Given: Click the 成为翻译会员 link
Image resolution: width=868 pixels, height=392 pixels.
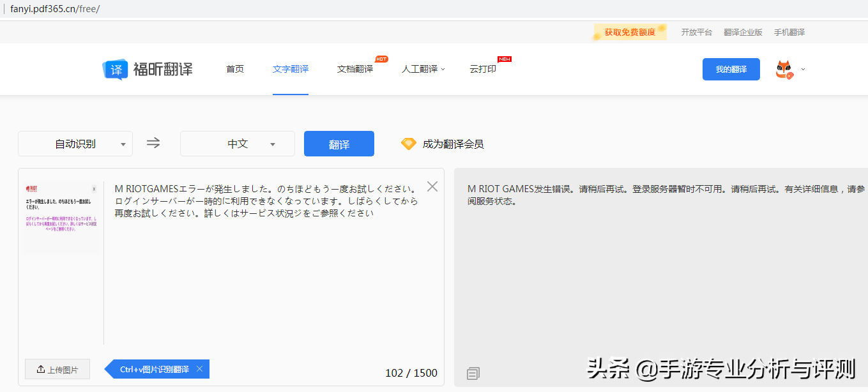Looking at the screenshot, I should tap(453, 144).
